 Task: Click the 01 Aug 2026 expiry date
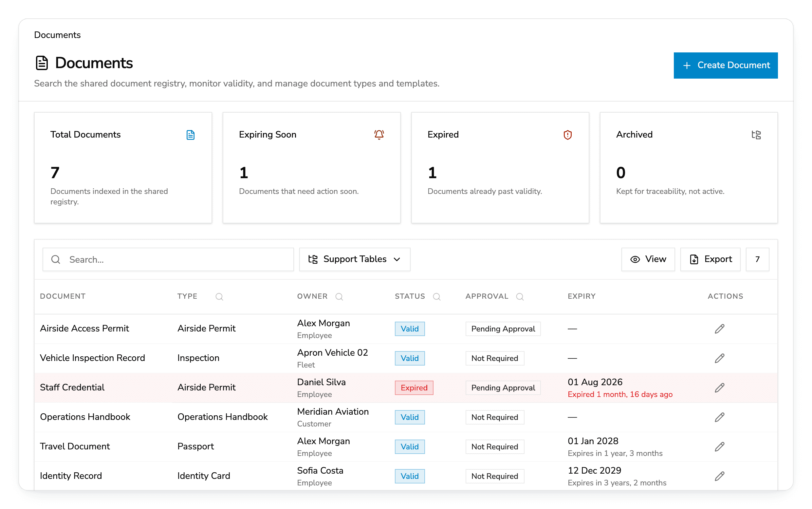coord(595,382)
